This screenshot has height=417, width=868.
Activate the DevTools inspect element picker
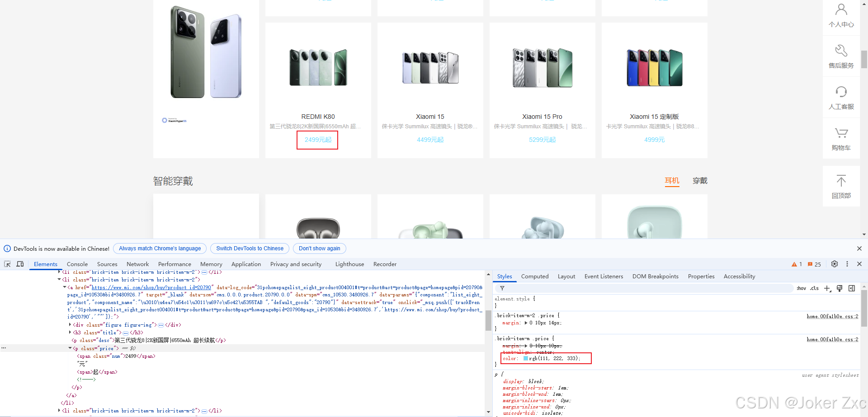[x=7, y=264]
